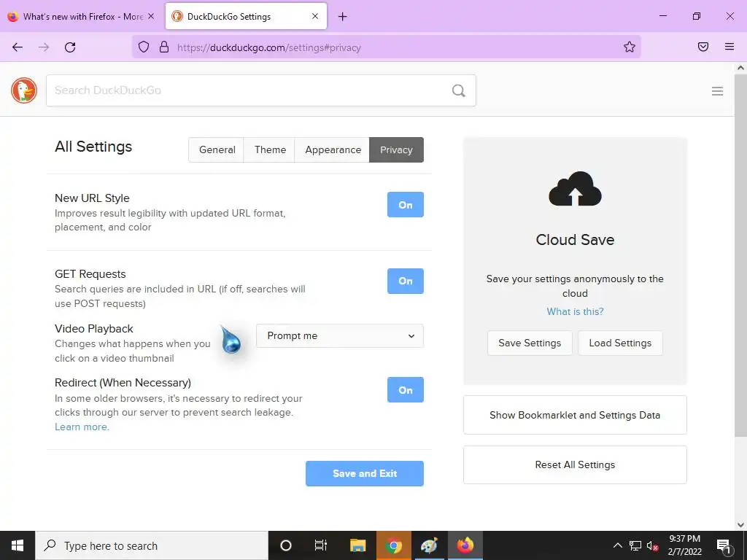Image resolution: width=747 pixels, height=560 pixels.
Task: Click the Cloud Save title text
Action: click(575, 239)
